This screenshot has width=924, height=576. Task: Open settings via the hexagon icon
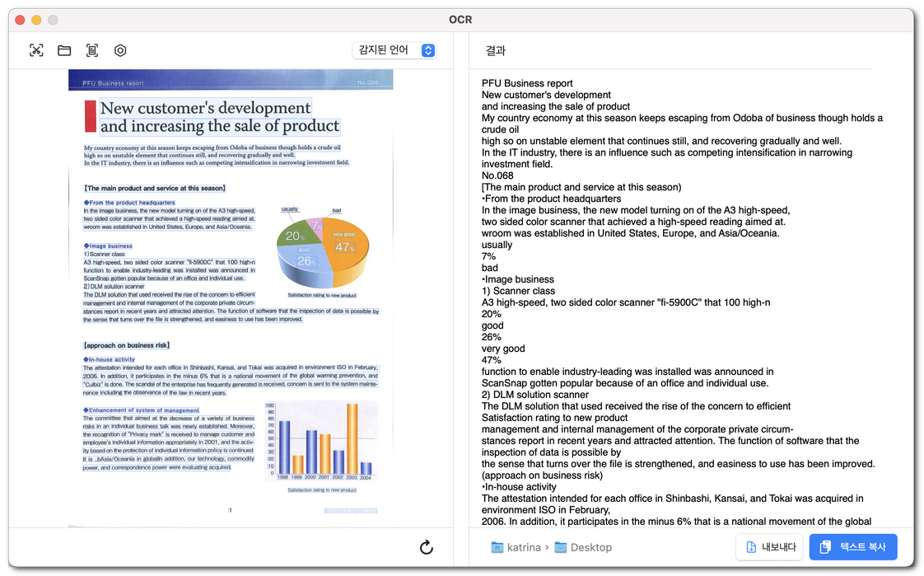[120, 50]
